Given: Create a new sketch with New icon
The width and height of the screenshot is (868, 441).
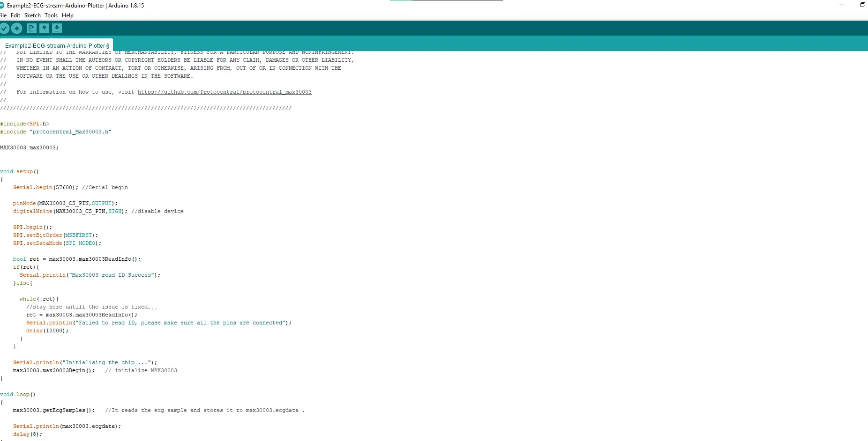Looking at the screenshot, I should pyautogui.click(x=31, y=29).
